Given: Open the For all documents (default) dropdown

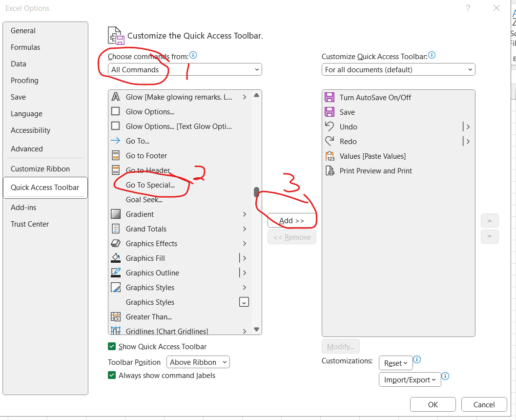Looking at the screenshot, I should tap(398, 69).
